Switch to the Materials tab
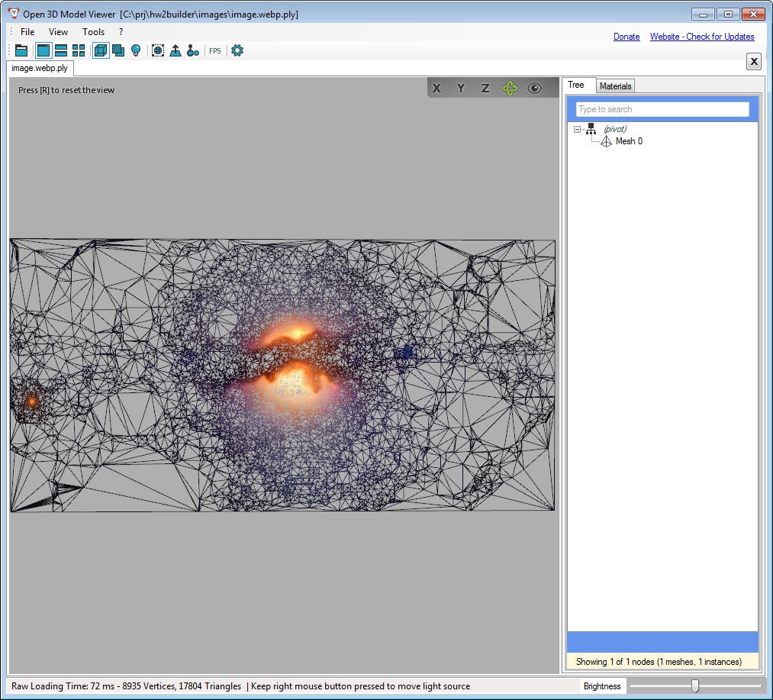This screenshot has height=700, width=773. tap(615, 86)
